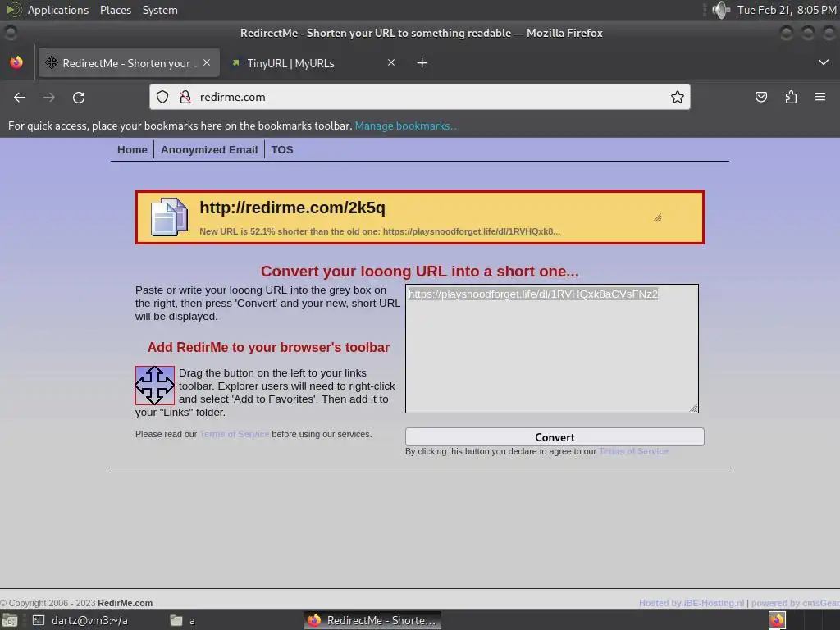Click the Manage bookmarks link
840x630 pixels.
pos(407,126)
